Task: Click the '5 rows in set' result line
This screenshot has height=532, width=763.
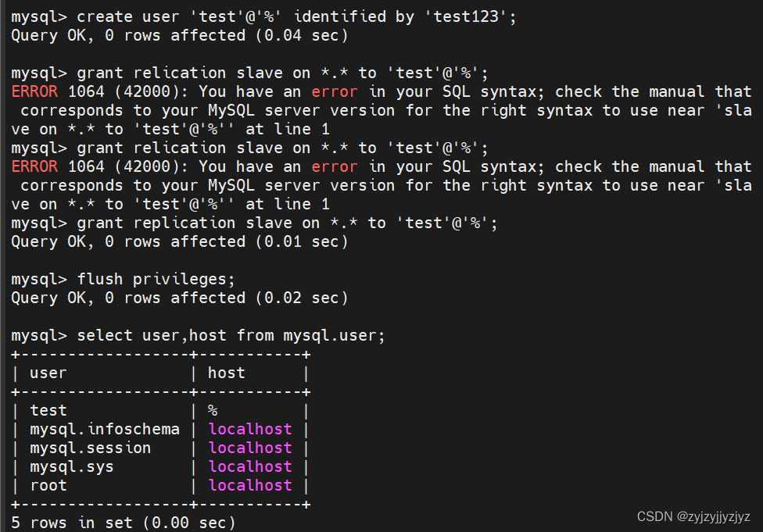Action: 124,523
